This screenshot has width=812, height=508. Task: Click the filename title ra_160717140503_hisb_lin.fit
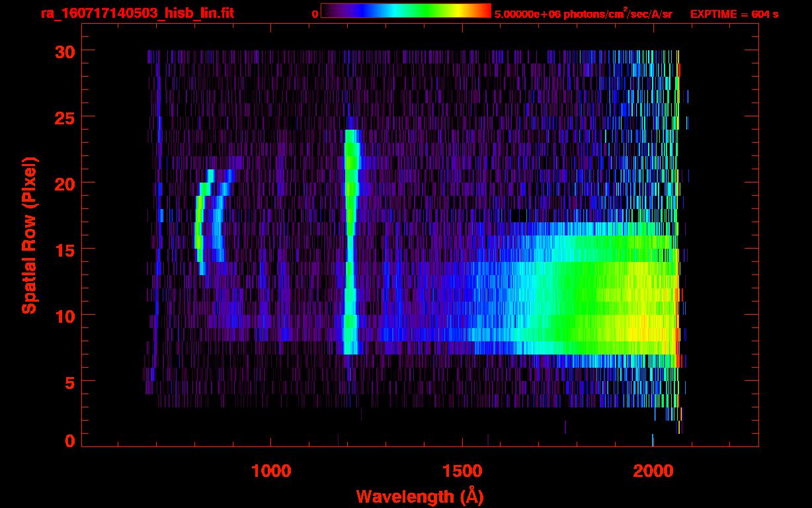tap(137, 13)
